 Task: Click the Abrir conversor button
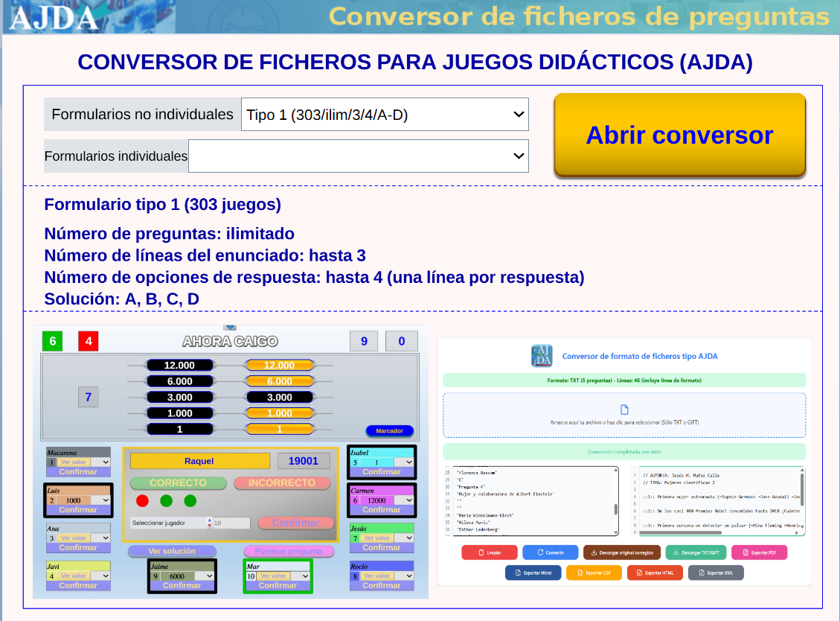(x=679, y=135)
